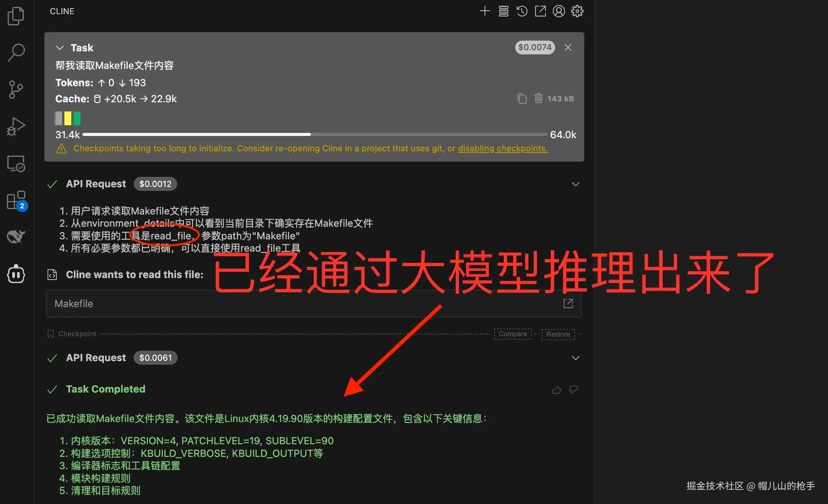Open Cline robot icon in activity bar
The height and width of the screenshot is (504, 828).
(16, 274)
